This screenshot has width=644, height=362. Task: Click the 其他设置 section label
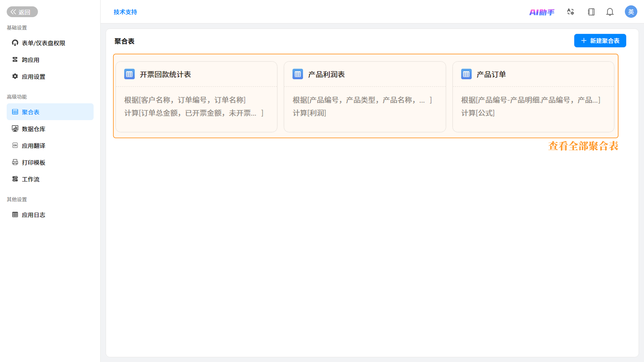tap(17, 199)
